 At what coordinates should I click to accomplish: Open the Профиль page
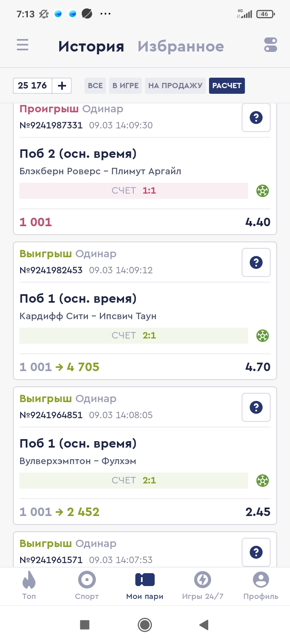[261, 586]
